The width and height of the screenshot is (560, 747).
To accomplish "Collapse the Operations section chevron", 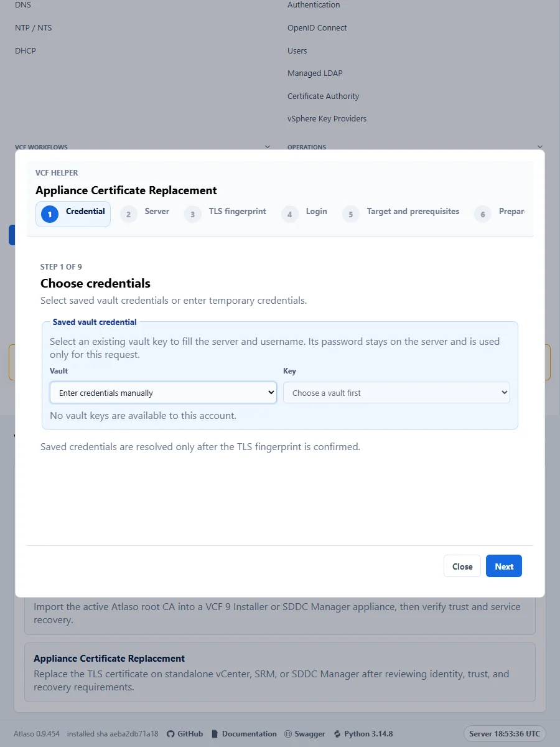I will [539, 147].
